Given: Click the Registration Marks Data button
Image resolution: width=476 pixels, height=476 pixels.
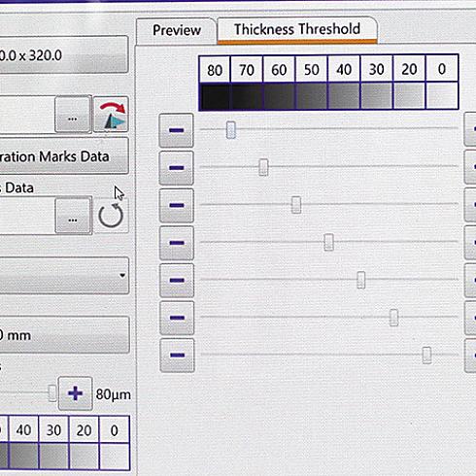Looking at the screenshot, I should [64, 156].
